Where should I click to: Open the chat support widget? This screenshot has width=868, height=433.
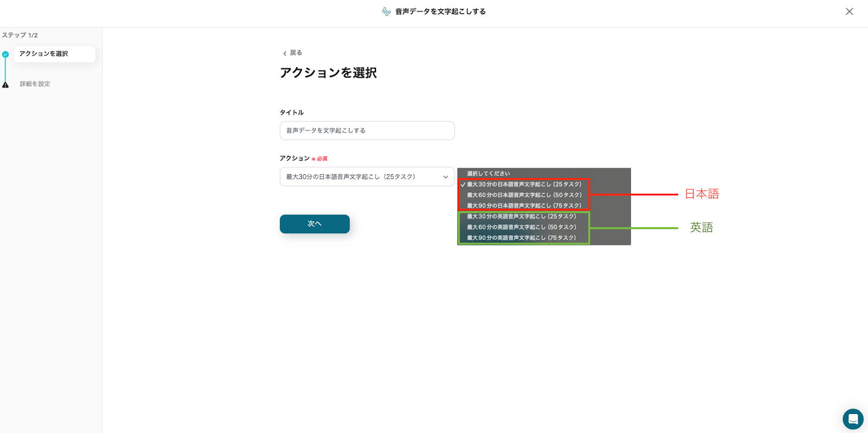point(853,419)
